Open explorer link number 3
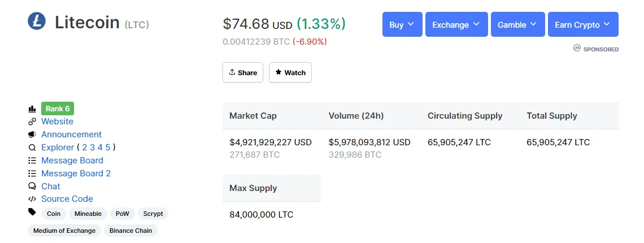The height and width of the screenshot is (243, 644). pos(93,147)
